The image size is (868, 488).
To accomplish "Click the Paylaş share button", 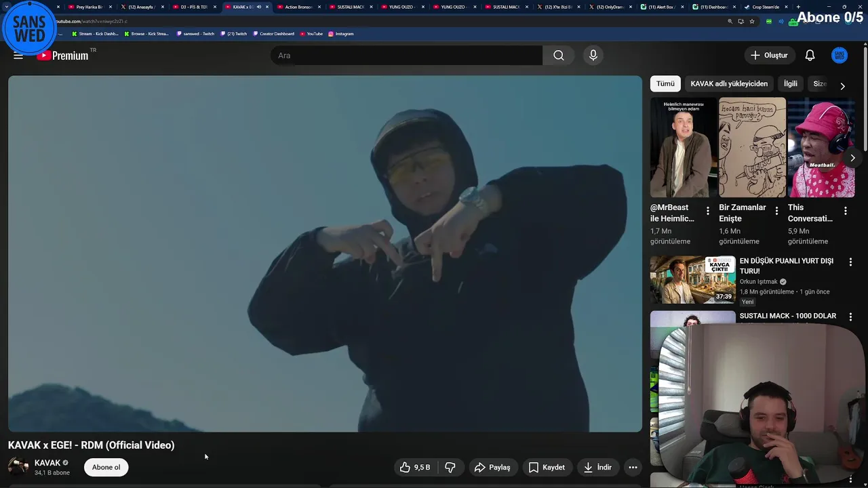I will pos(492,467).
